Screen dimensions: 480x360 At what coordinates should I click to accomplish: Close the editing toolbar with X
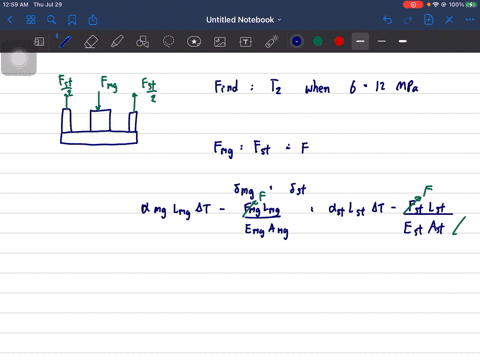tap(449, 20)
